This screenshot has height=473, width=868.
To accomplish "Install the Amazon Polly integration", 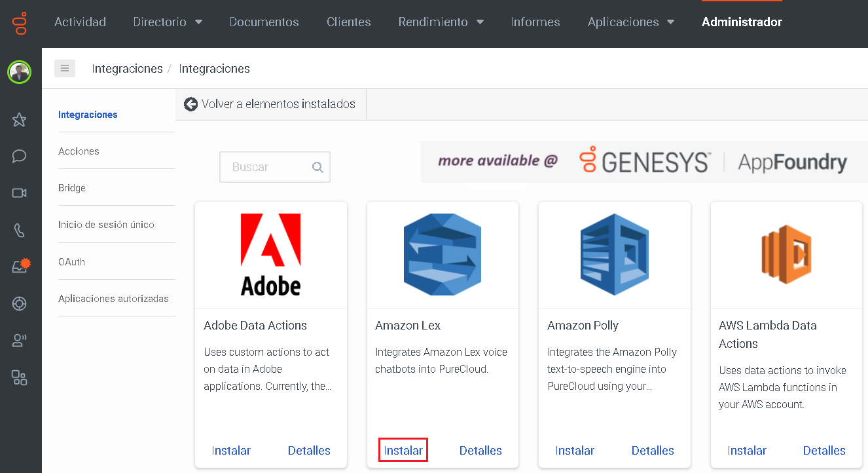I will [575, 451].
